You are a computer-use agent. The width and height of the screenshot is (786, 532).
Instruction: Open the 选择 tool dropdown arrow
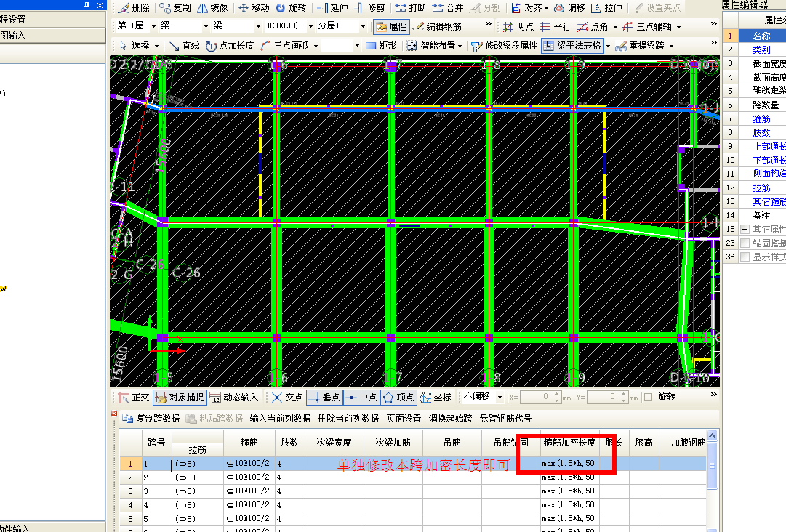[x=156, y=46]
